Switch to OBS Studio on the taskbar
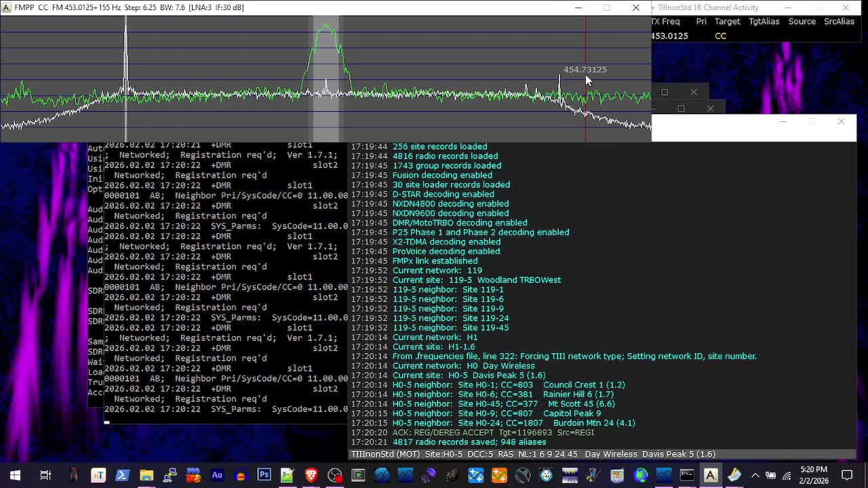 (x=334, y=475)
